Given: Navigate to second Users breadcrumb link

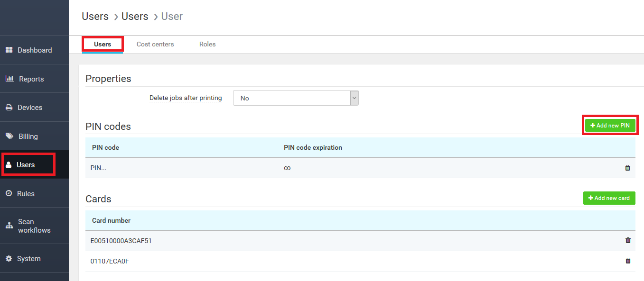Looking at the screenshot, I should [135, 17].
